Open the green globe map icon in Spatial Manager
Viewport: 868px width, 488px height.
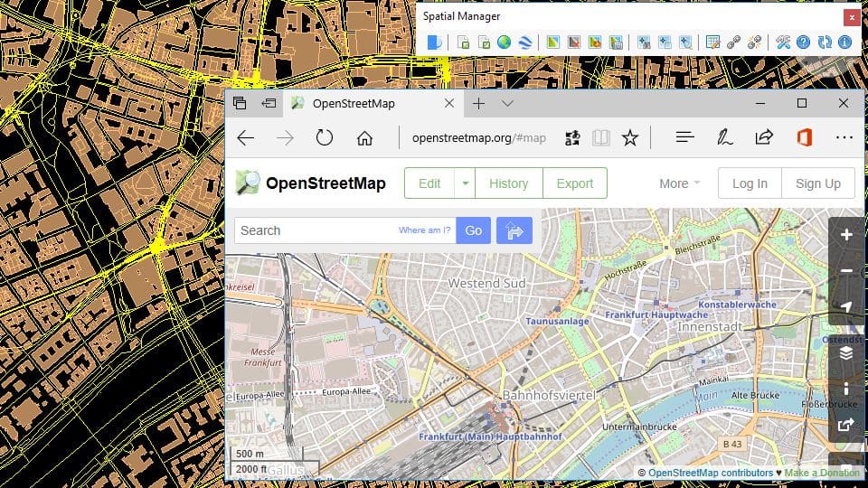[x=504, y=42]
